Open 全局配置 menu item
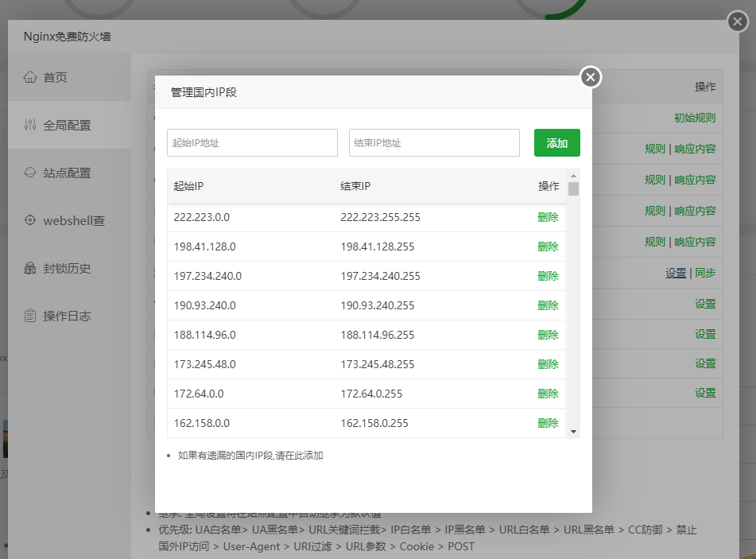The height and width of the screenshot is (559, 756). point(69,125)
